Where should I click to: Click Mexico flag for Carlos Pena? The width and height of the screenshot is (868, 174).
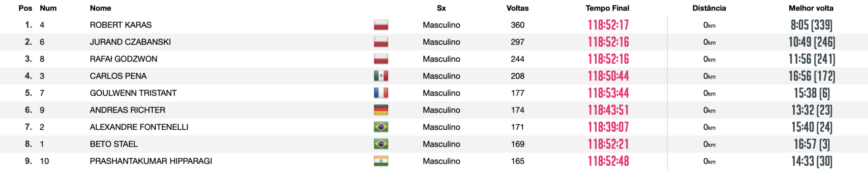point(381,76)
